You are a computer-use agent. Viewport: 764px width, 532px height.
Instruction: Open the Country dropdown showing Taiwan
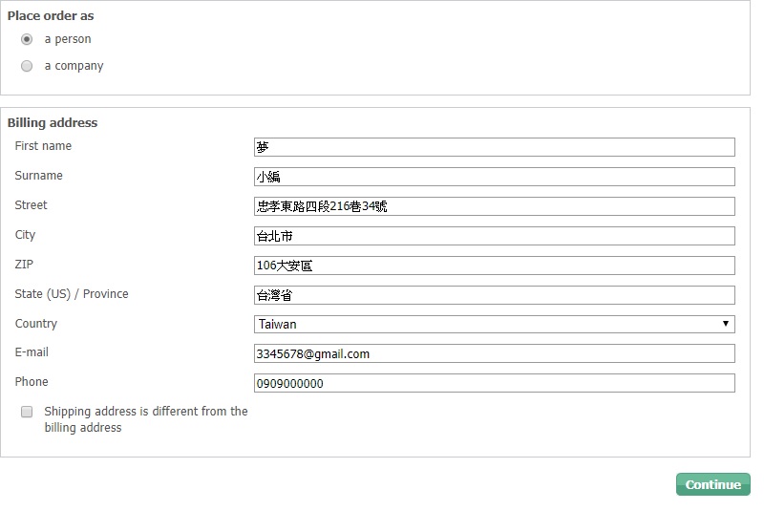pos(494,324)
